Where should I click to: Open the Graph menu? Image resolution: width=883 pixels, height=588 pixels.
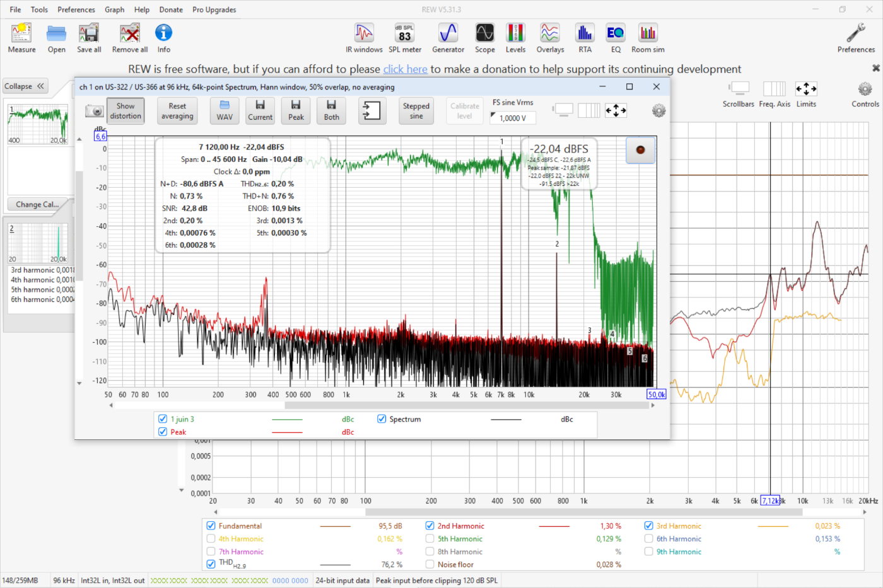click(x=115, y=9)
